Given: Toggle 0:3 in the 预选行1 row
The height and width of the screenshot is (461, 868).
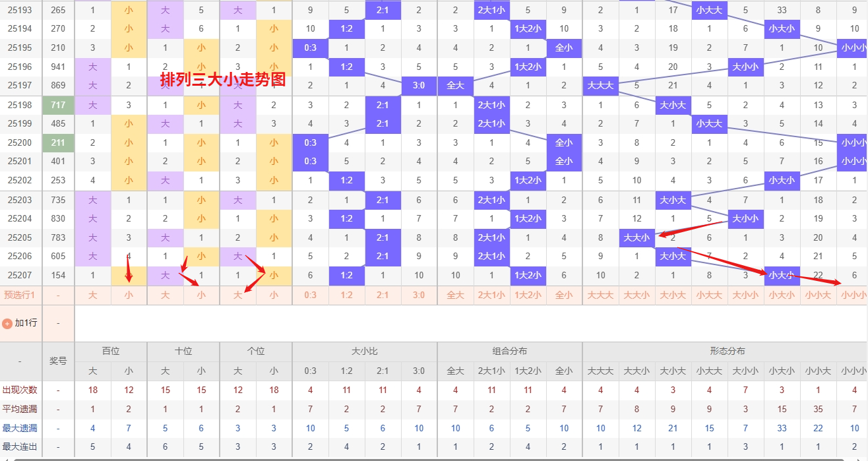Looking at the screenshot, I should (x=310, y=295).
